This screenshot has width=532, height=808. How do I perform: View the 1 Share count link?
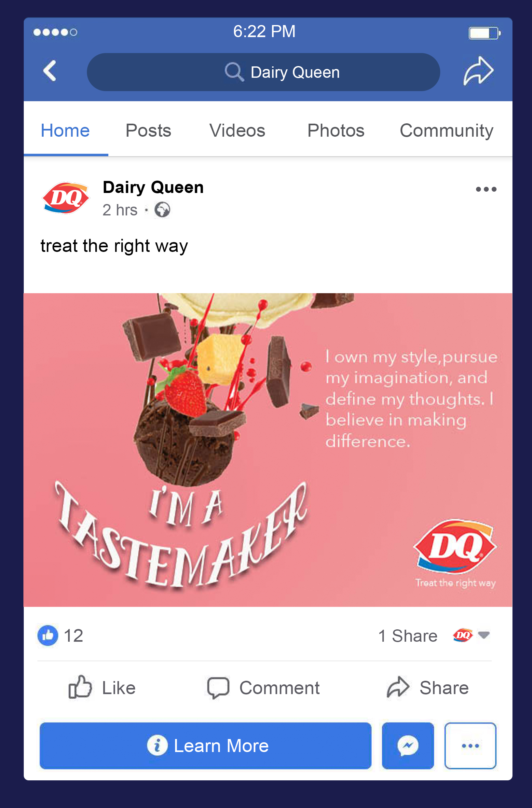408,636
